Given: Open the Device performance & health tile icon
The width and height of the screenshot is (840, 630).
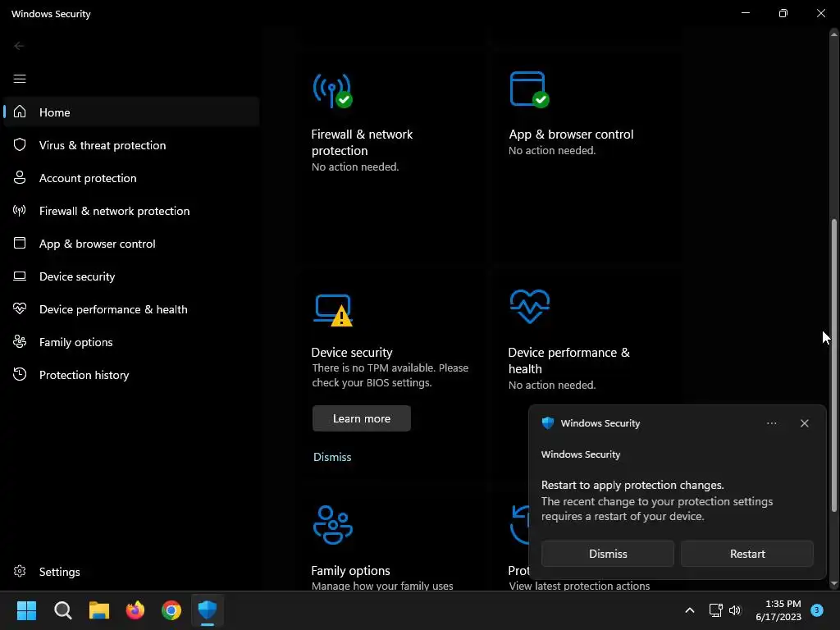Looking at the screenshot, I should [x=529, y=307].
